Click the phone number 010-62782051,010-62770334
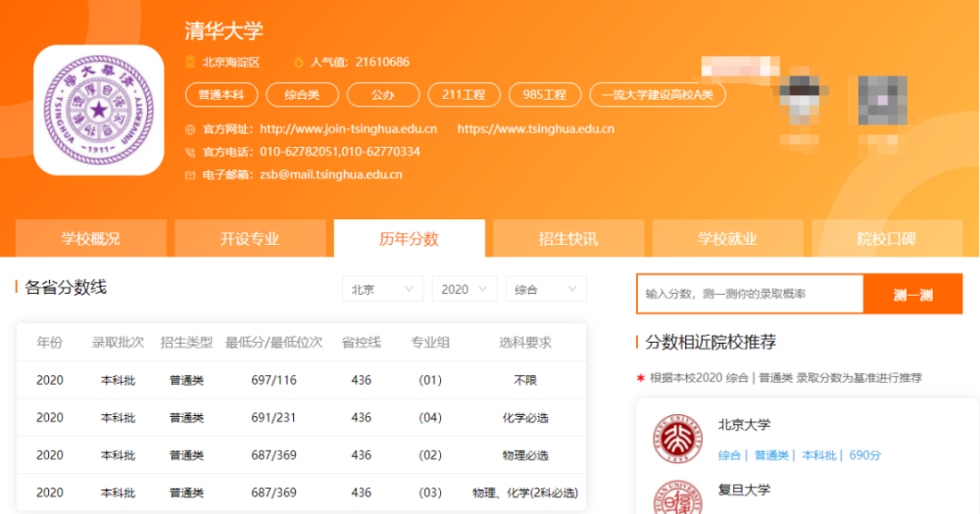980x514 pixels. pos(340,152)
